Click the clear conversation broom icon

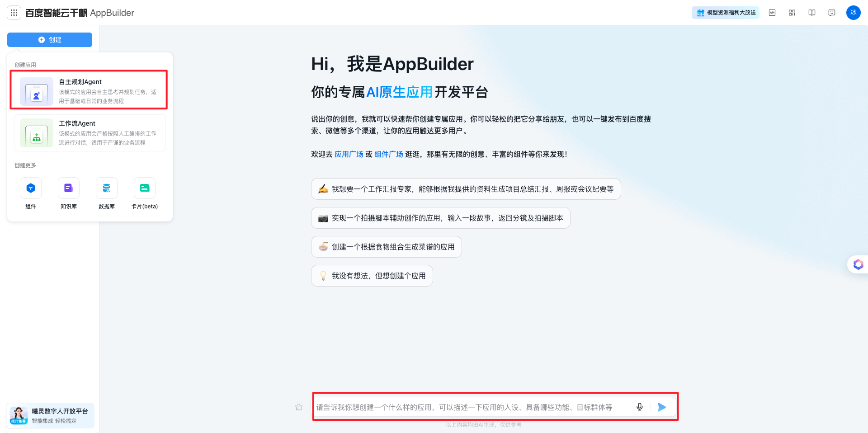[299, 407]
